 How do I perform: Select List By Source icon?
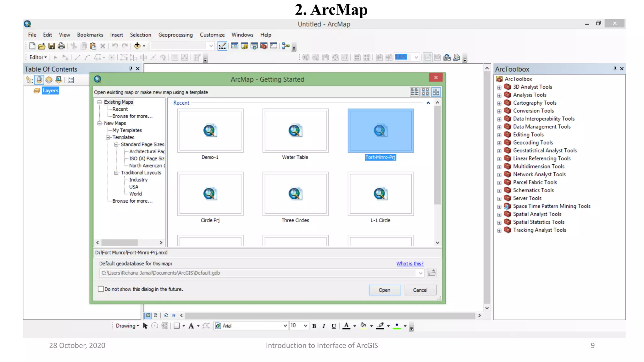[x=39, y=80]
